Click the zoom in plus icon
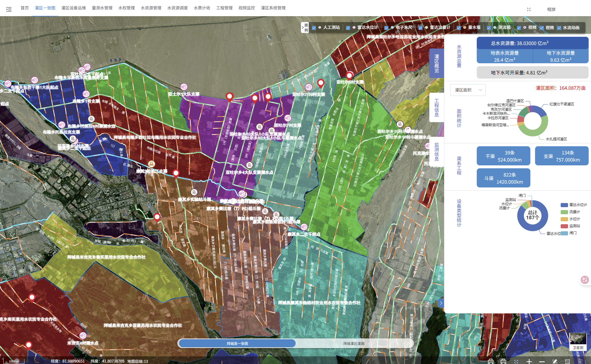This screenshot has width=591, height=364. (529, 361)
